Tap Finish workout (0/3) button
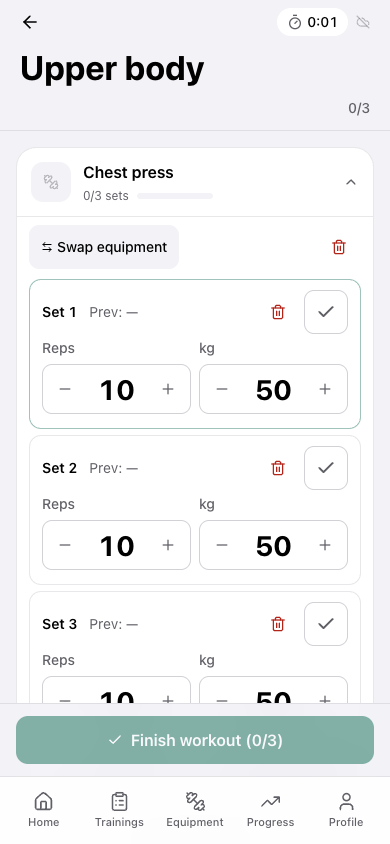This screenshot has height=844, width=390. pyautogui.click(x=195, y=740)
